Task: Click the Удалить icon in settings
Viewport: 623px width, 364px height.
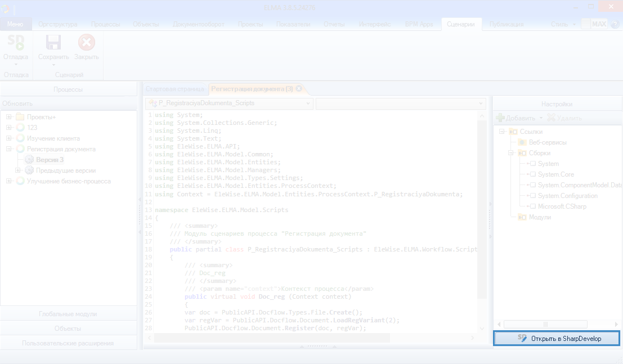Action: (x=552, y=118)
